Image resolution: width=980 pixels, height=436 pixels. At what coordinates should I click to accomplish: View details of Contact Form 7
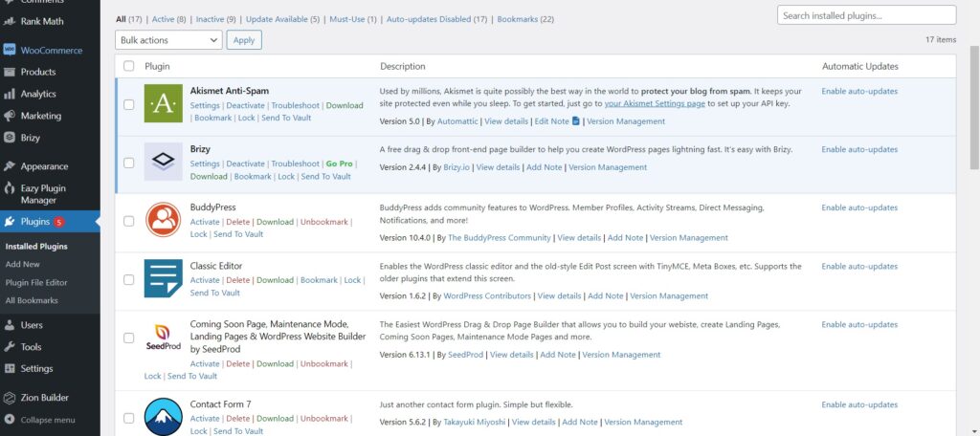pos(534,423)
